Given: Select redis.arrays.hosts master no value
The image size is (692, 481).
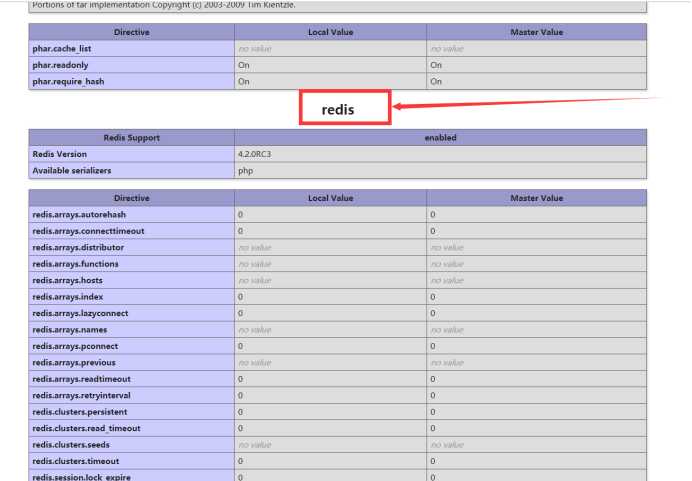Looking at the screenshot, I should pyautogui.click(x=447, y=280).
